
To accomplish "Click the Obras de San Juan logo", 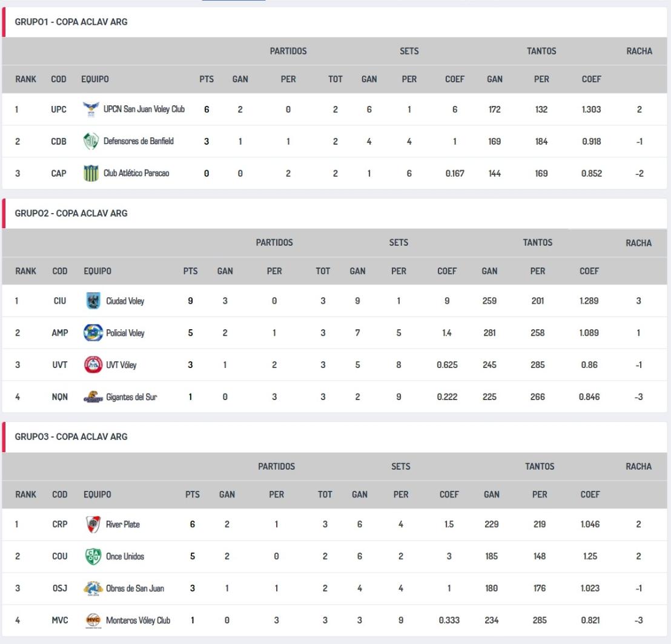I will pyautogui.click(x=92, y=588).
